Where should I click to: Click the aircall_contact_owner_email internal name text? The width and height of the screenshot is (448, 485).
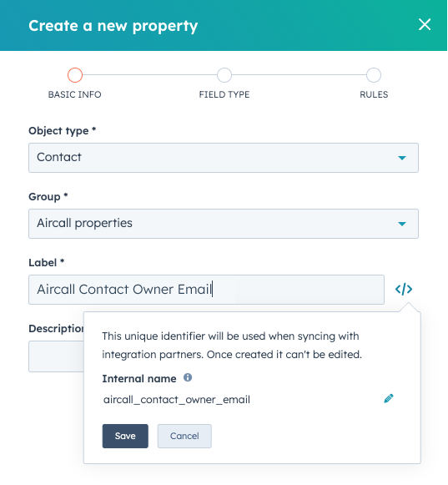177,400
